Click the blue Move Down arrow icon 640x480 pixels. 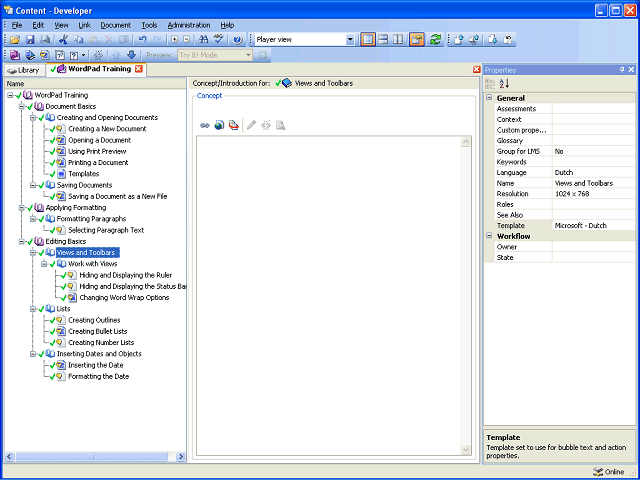coord(131,55)
